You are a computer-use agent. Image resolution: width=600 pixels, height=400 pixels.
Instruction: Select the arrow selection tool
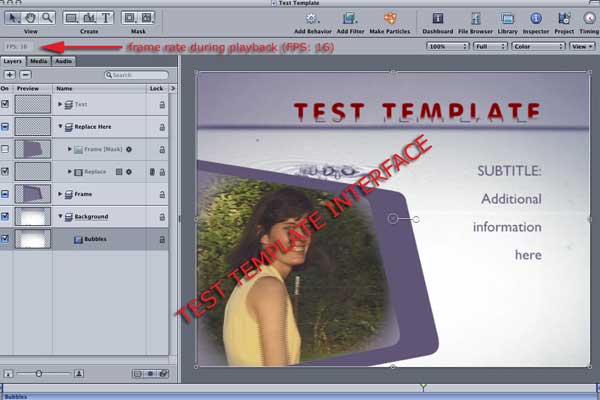(13, 17)
